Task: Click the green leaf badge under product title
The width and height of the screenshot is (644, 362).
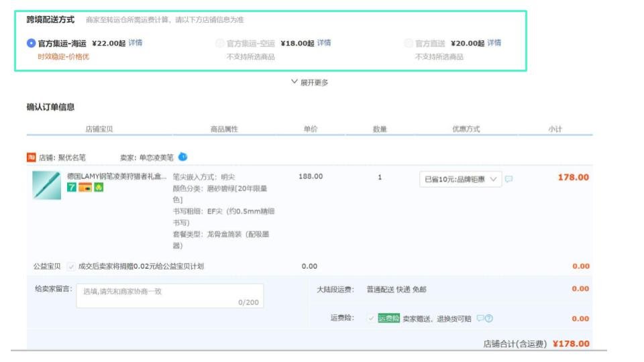Action: pos(98,188)
